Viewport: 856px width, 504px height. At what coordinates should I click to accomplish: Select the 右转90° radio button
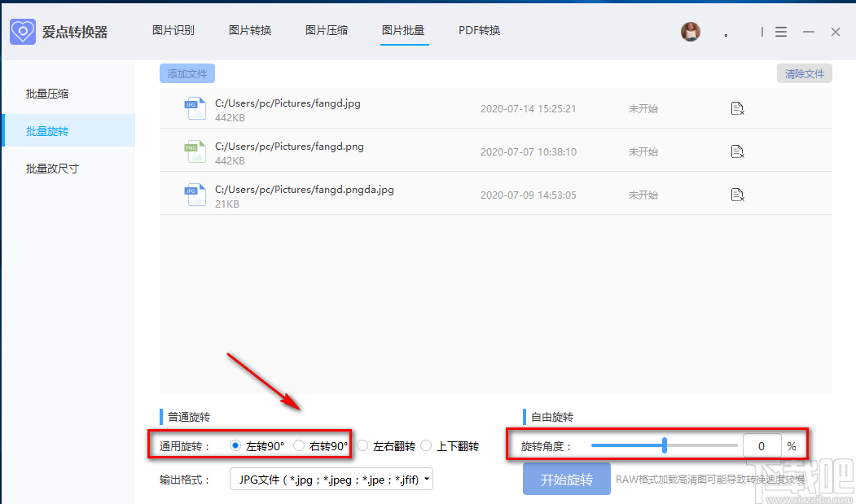(x=299, y=445)
